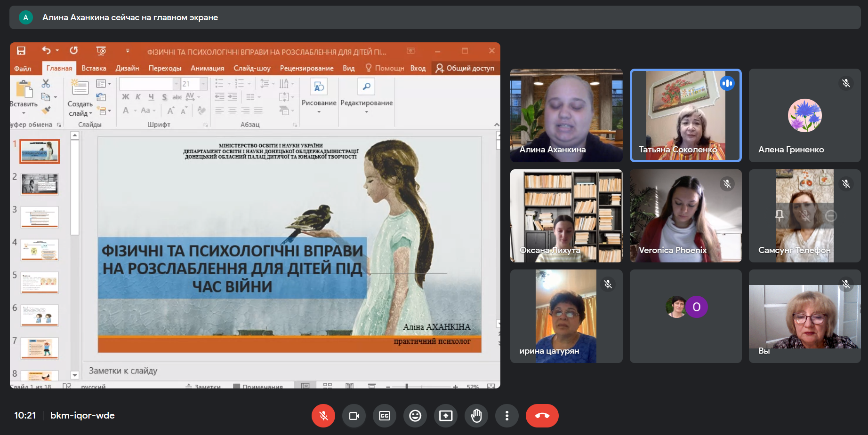868x435 pixels.
Task: Adjust the zoom slider in status bar
Action: 407,386
